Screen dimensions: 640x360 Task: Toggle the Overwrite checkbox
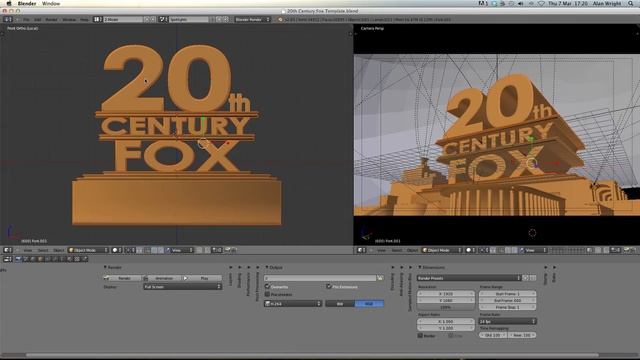point(267,287)
